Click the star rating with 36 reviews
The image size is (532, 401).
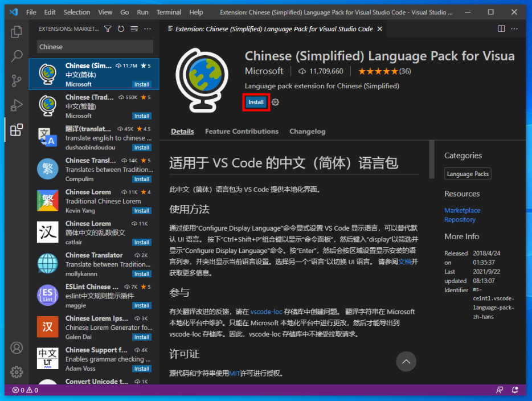384,71
